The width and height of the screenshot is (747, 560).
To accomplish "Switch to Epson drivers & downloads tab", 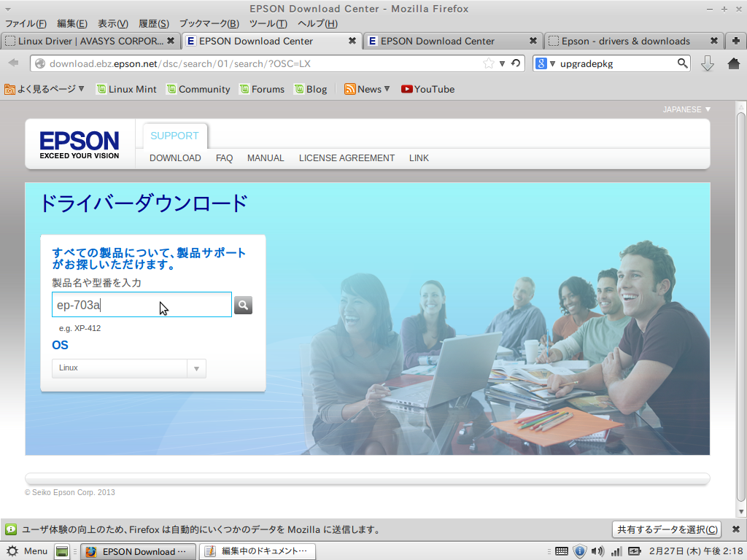I will click(x=625, y=41).
